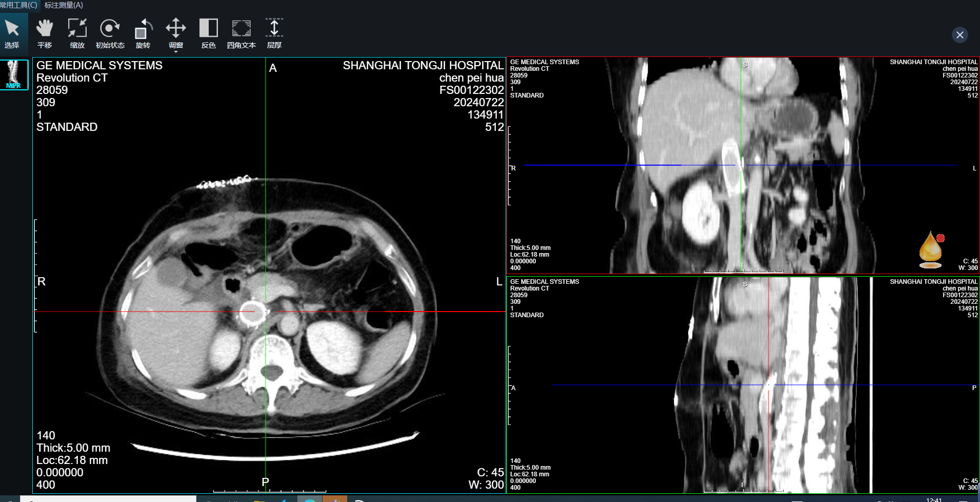
Task: Click the 'A' anterior marker in axial view
Action: click(273, 68)
